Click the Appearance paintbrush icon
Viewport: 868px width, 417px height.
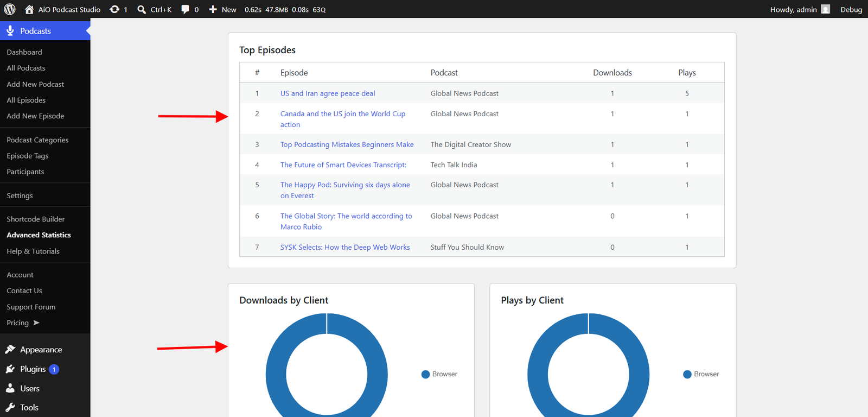10,349
